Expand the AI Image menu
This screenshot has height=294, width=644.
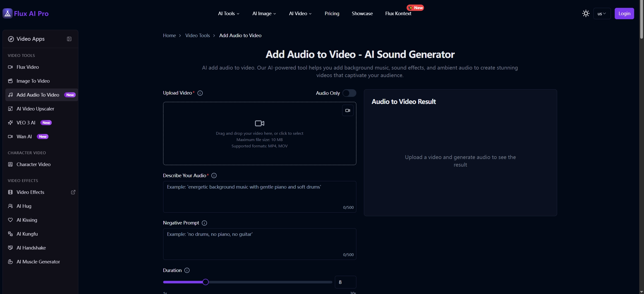[264, 13]
